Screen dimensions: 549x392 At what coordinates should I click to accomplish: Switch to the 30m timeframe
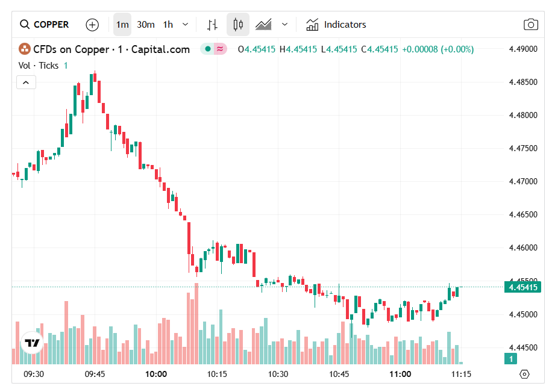145,25
